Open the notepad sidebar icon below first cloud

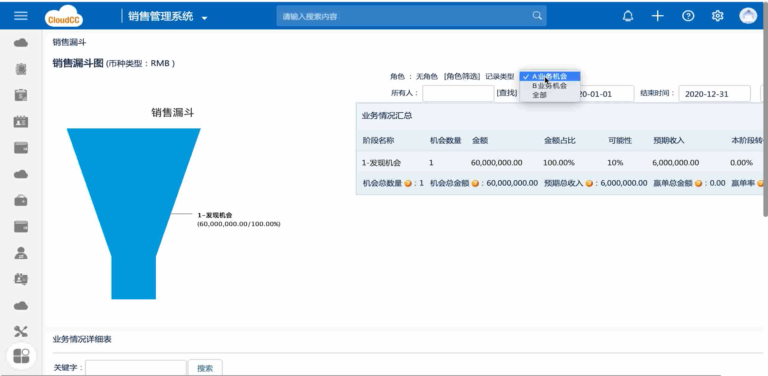21,69
